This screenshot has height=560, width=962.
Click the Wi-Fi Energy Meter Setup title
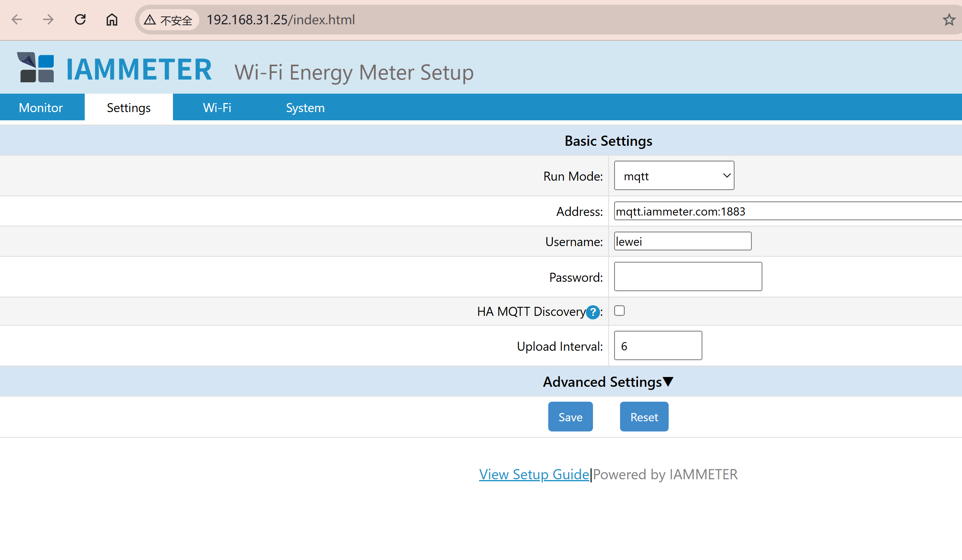tap(354, 72)
